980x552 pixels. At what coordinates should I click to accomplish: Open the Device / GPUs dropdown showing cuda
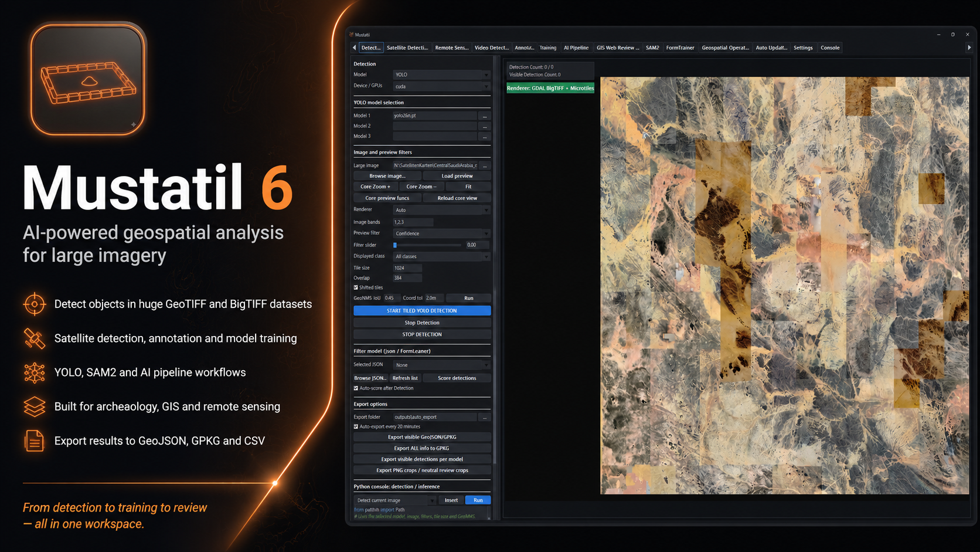pos(441,86)
